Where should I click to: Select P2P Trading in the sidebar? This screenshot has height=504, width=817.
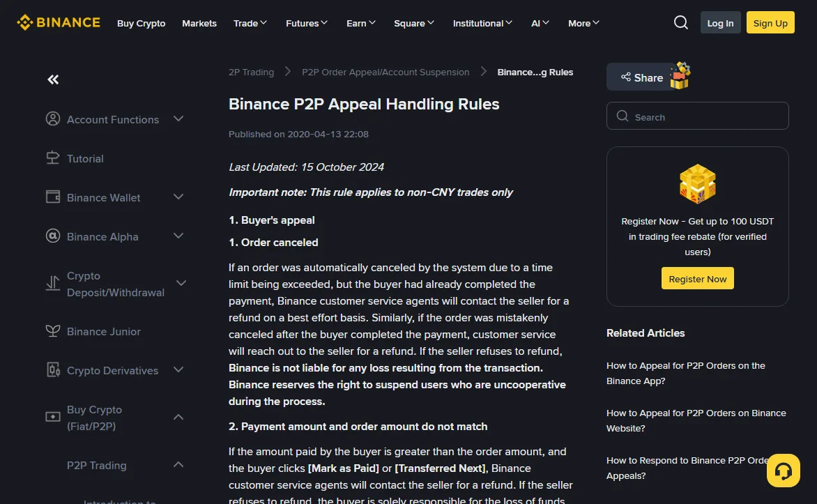(96, 466)
